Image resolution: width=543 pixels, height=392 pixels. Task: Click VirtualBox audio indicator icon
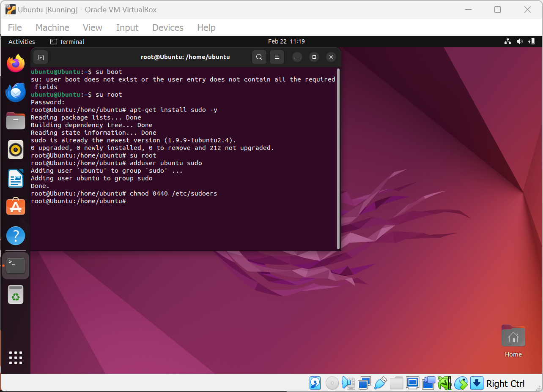348,383
